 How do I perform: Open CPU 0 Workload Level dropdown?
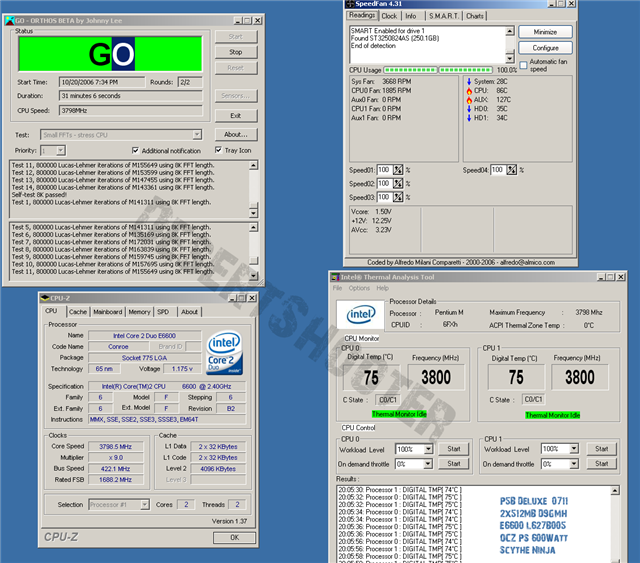tap(428, 449)
